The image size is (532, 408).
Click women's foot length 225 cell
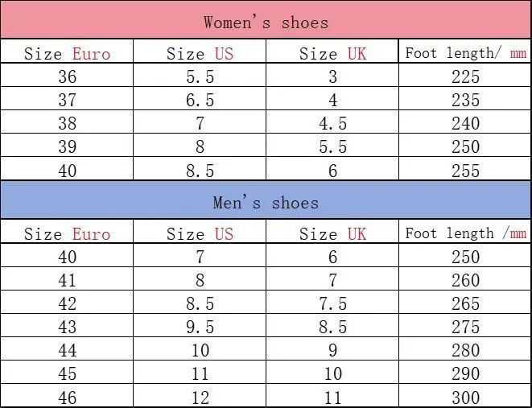[x=465, y=76]
